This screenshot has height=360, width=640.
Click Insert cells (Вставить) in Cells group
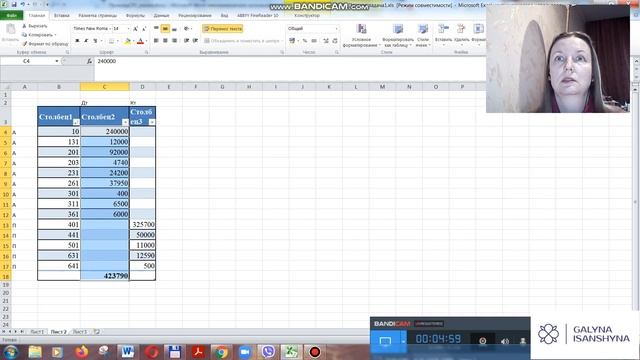[443, 34]
